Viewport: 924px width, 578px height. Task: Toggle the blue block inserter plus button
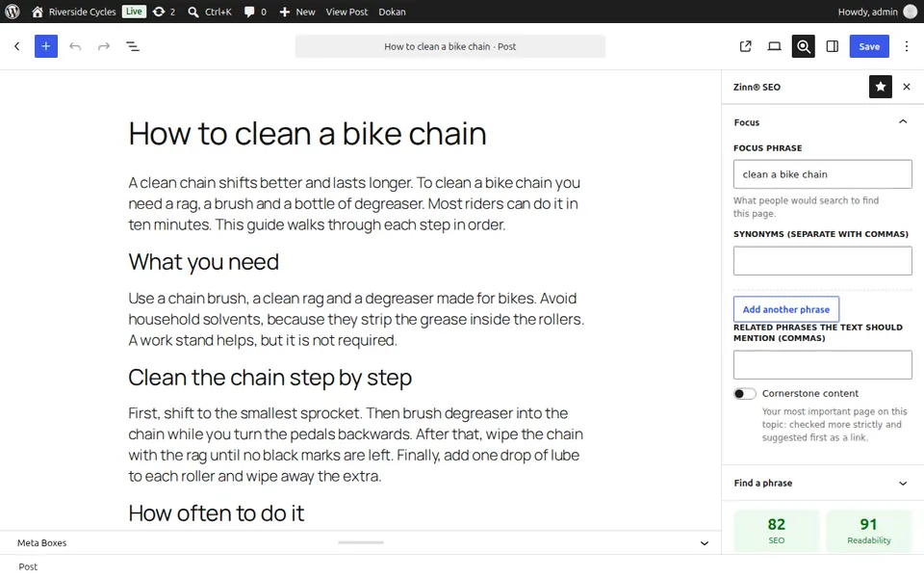coord(46,46)
